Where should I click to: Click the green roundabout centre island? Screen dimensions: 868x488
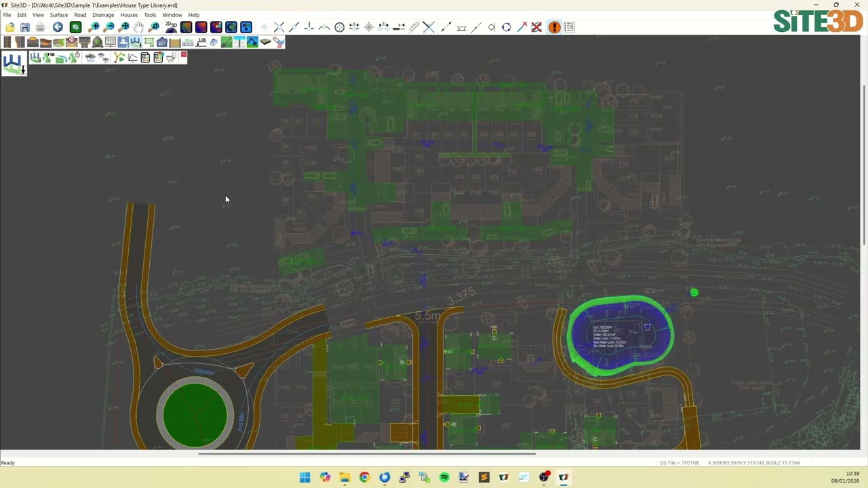[x=195, y=415]
